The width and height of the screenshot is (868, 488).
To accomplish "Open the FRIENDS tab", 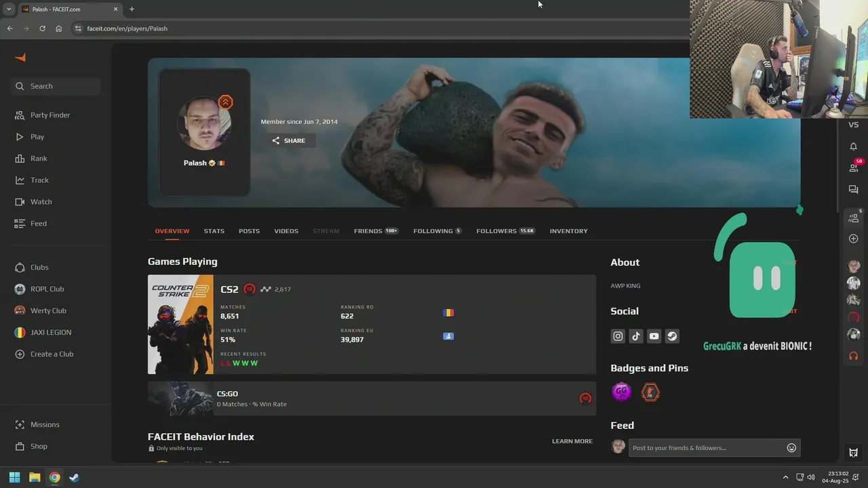I will (x=376, y=231).
